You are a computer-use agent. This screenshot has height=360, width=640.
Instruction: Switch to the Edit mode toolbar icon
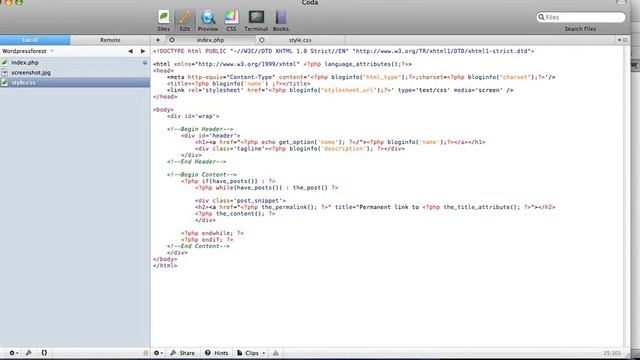(184, 21)
